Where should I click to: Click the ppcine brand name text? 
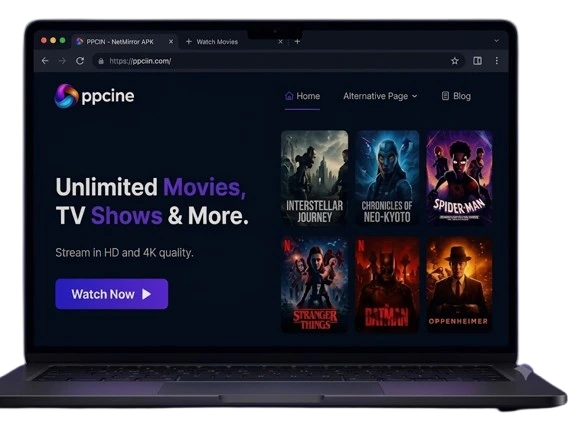[x=108, y=97]
